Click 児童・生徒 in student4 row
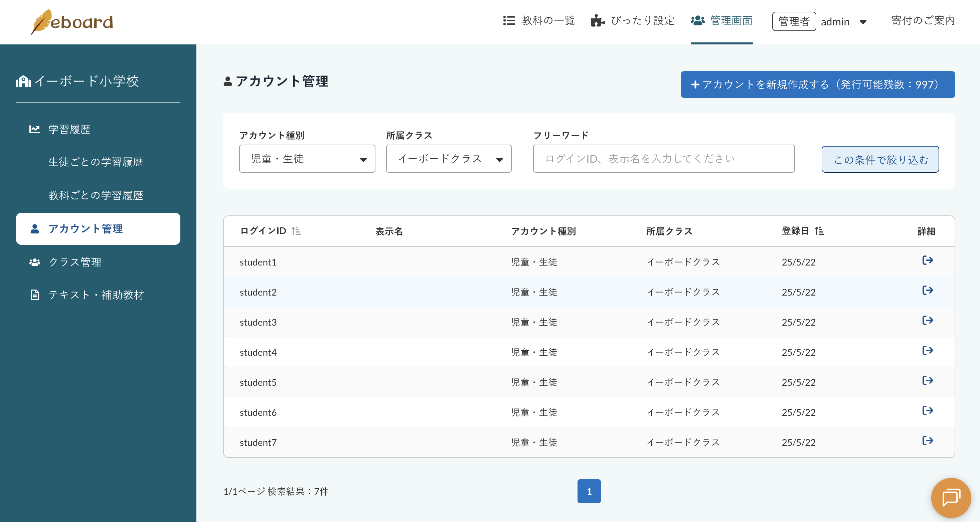Image resolution: width=980 pixels, height=522 pixels. tap(534, 352)
